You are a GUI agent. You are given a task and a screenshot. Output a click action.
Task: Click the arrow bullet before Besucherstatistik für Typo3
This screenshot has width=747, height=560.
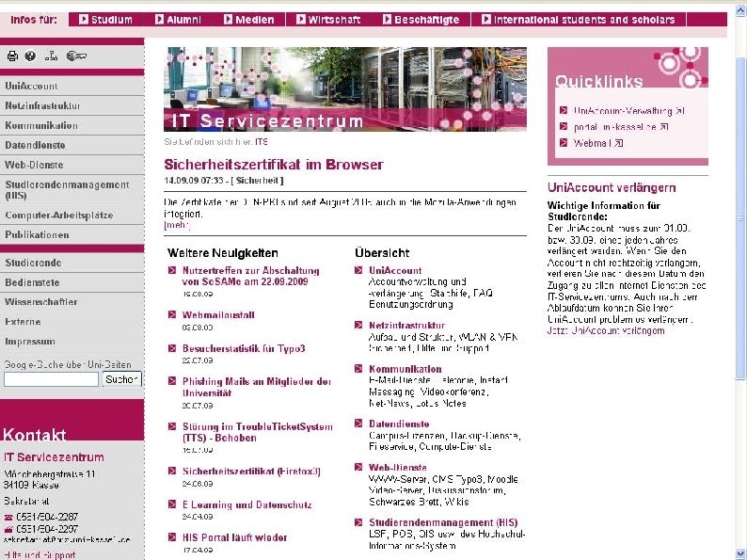(172, 348)
